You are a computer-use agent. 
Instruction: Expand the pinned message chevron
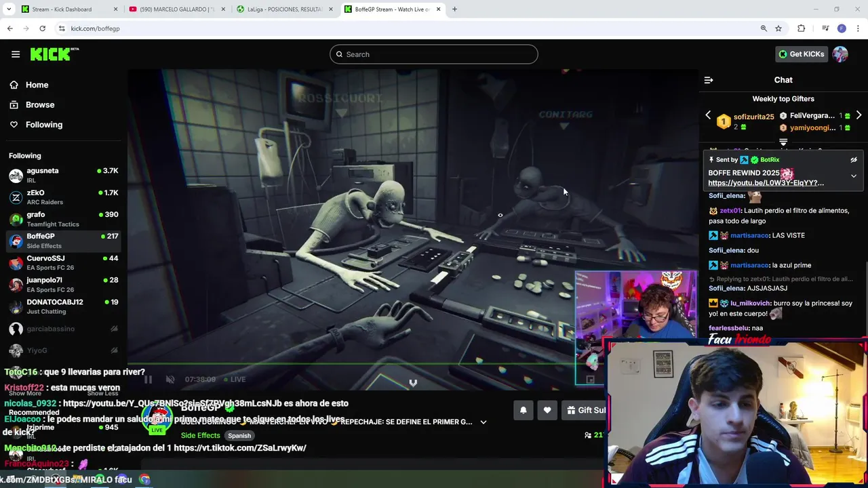[854, 176]
